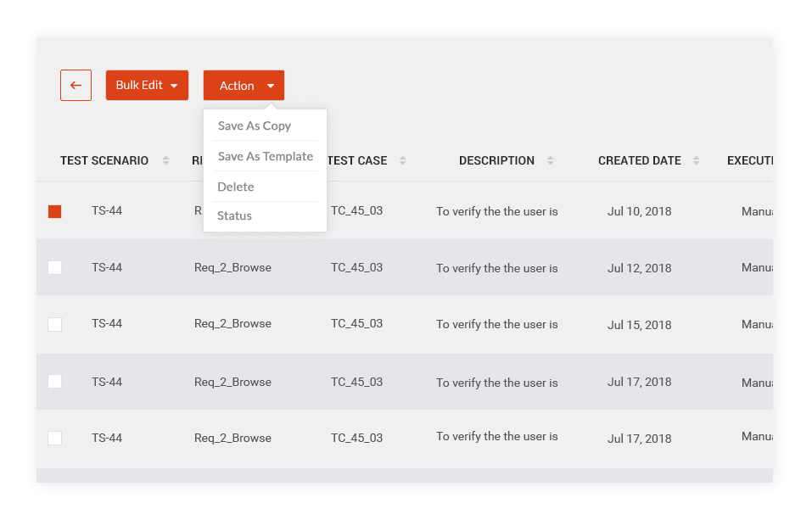Screen dimensions: 812x520
Task: Click TS-44 in the Jul 12 row
Action: [x=107, y=268]
